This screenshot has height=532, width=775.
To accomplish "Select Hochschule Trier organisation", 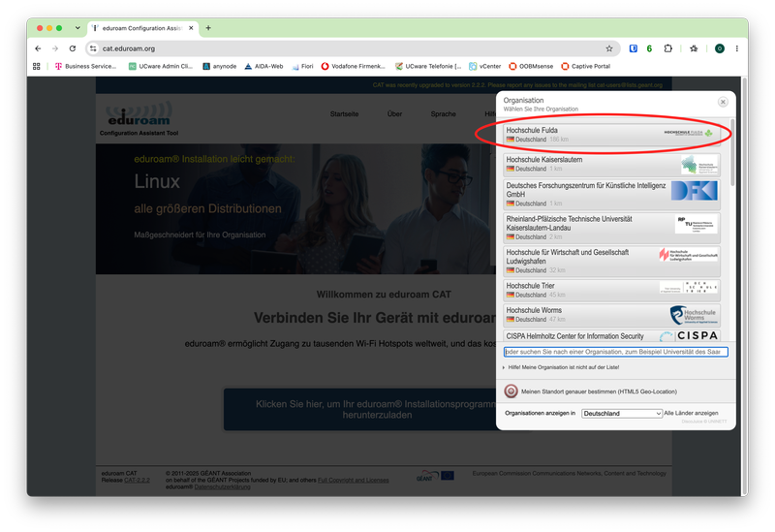I will pos(611,291).
